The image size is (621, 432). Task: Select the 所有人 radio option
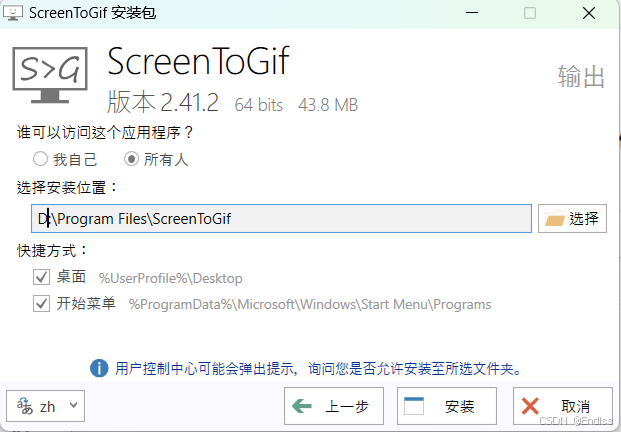[x=131, y=159]
